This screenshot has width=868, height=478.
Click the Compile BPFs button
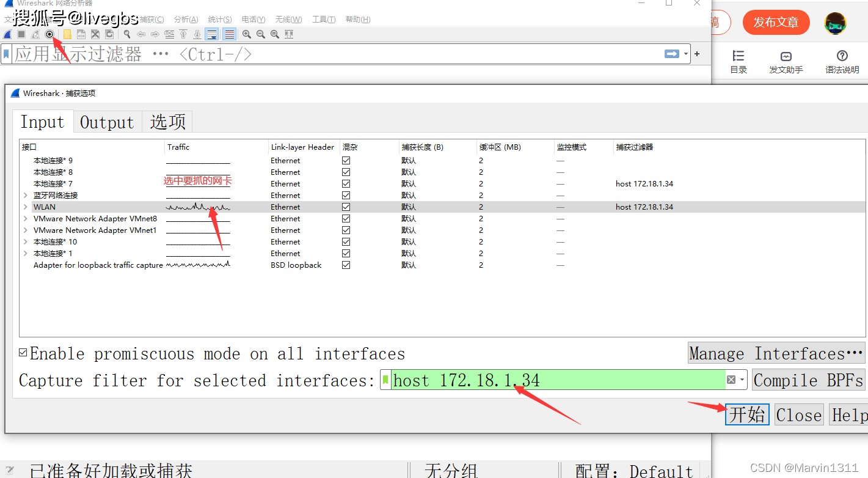(x=809, y=380)
